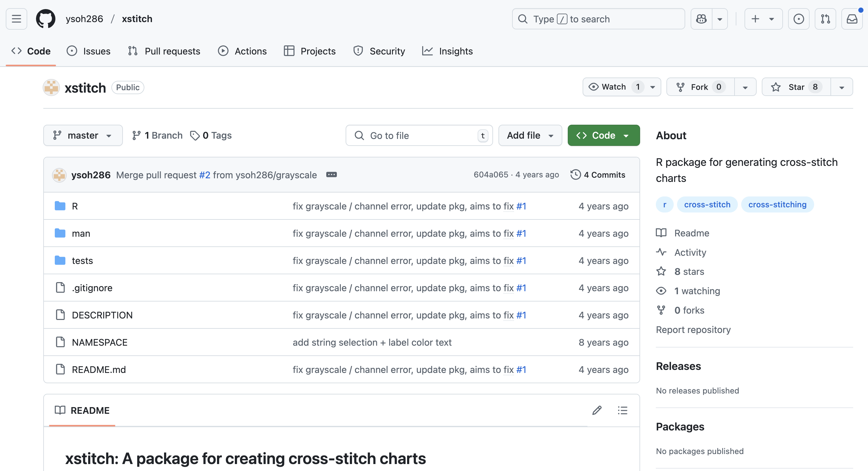Fork the xstitch repository

point(700,87)
